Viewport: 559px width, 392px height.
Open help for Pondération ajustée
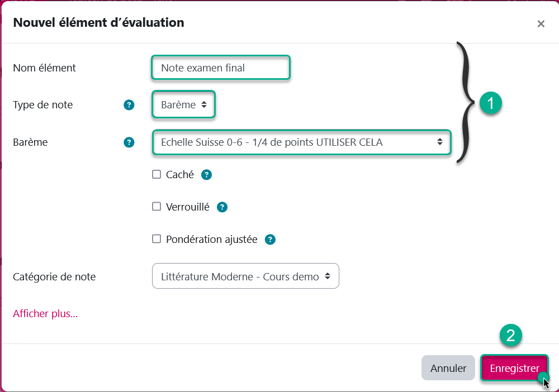pyautogui.click(x=270, y=240)
